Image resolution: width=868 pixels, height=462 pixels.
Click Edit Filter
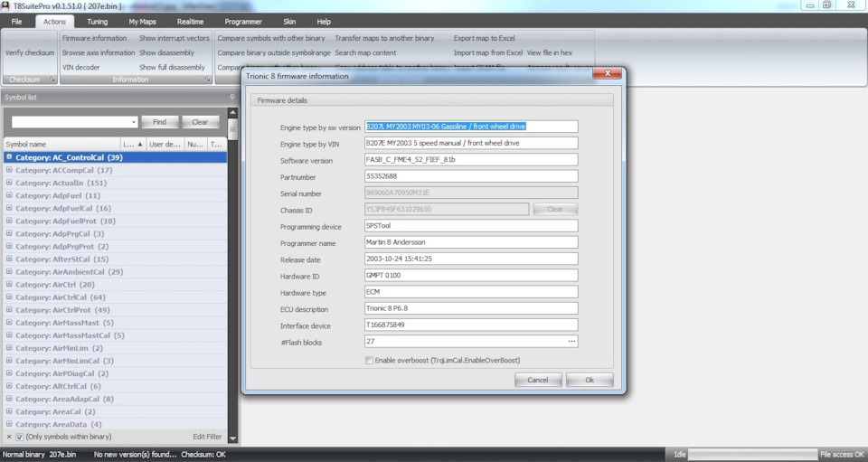(208, 437)
